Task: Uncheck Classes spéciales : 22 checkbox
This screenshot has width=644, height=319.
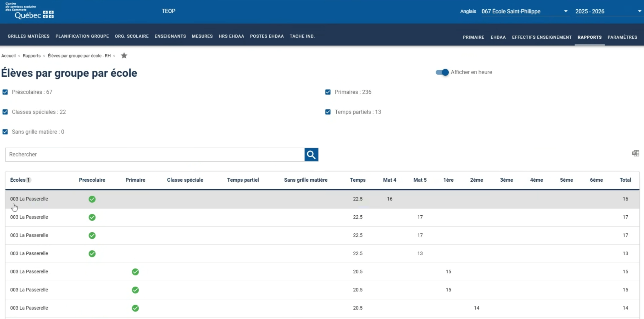Action: pos(5,112)
